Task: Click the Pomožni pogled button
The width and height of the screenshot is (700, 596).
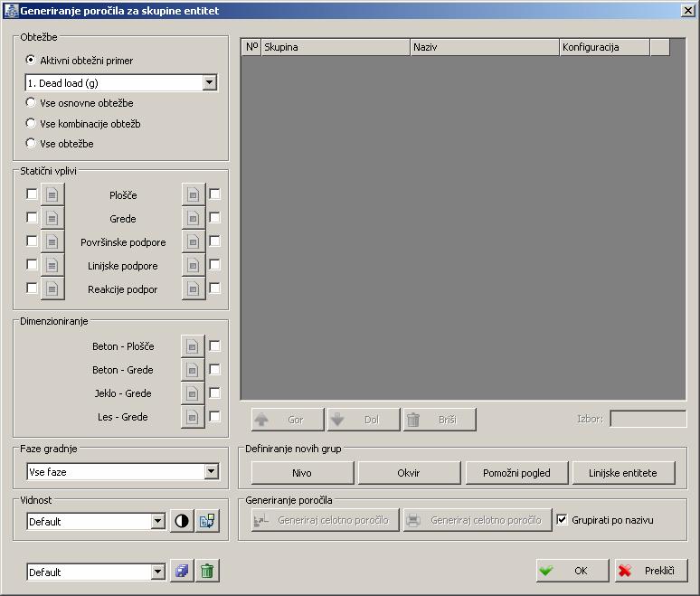Action: 516,473
